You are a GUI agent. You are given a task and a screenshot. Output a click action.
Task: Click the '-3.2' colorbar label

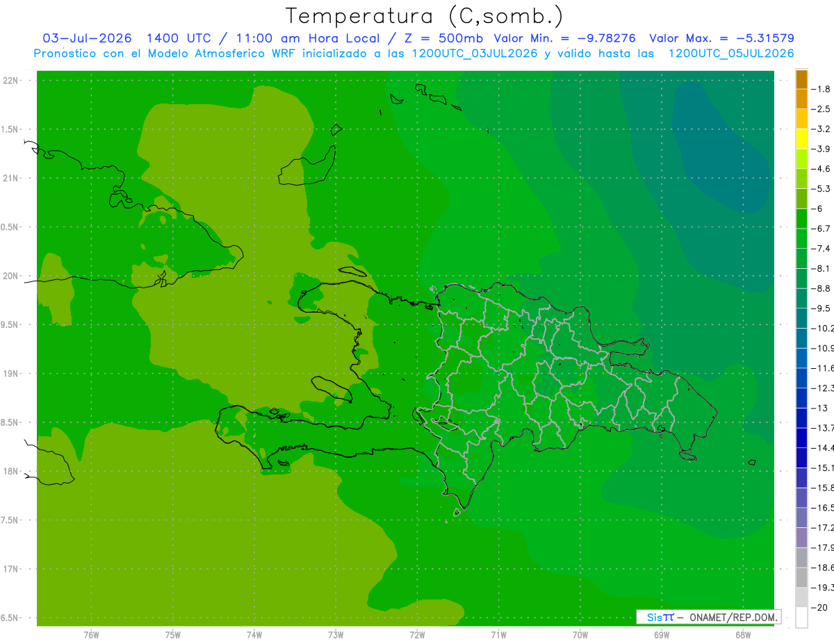[821, 129]
